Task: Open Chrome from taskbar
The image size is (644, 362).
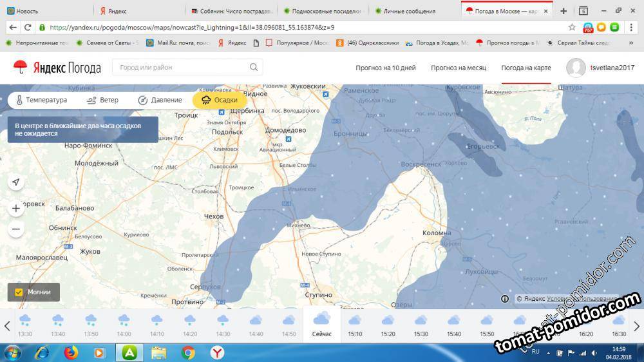Action: [x=188, y=353]
